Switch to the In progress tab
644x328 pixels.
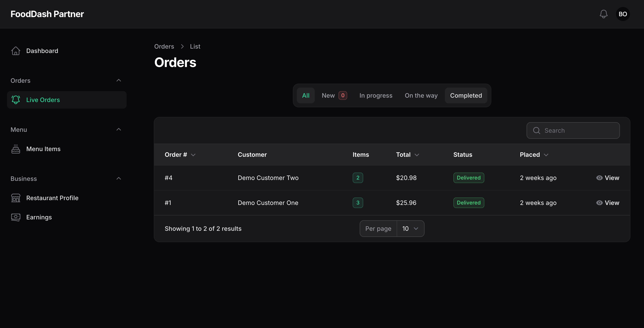[376, 95]
